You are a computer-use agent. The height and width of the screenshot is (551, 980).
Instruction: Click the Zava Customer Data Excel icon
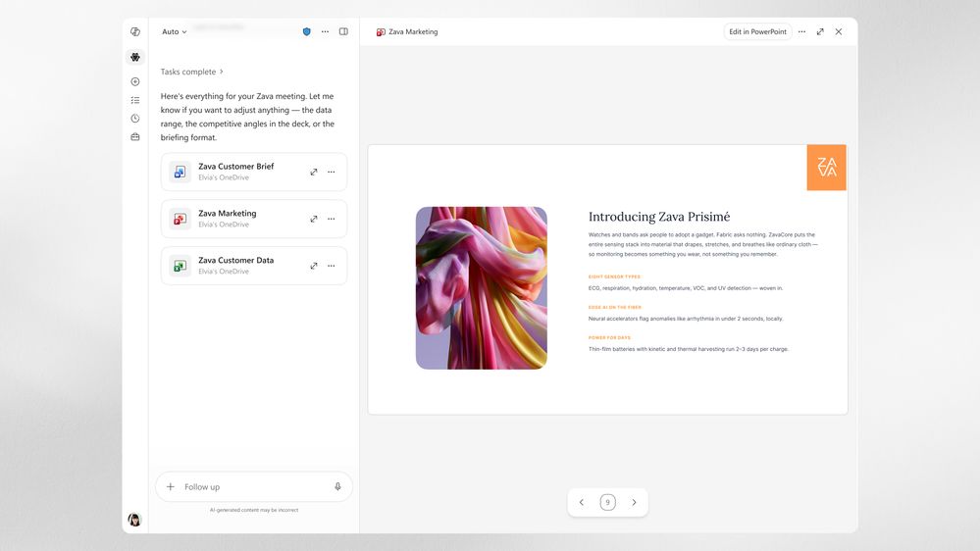[x=180, y=266]
